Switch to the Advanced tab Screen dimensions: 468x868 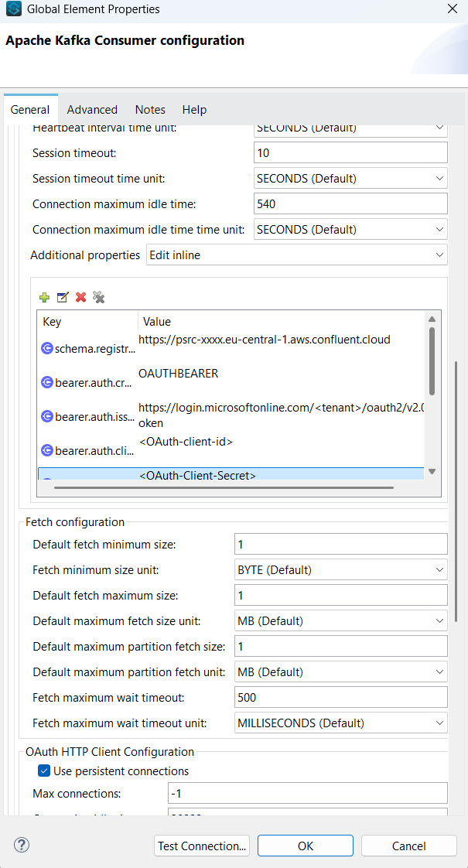[93, 110]
